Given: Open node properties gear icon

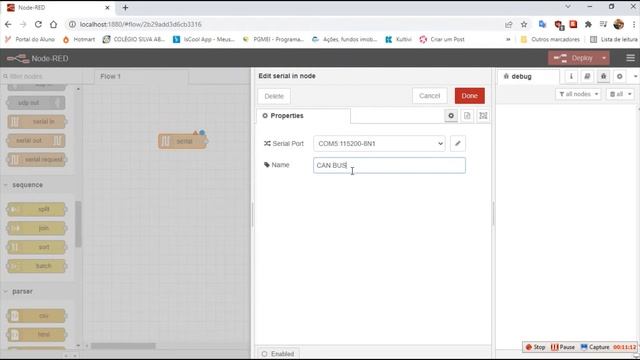Looking at the screenshot, I should click(x=451, y=116).
